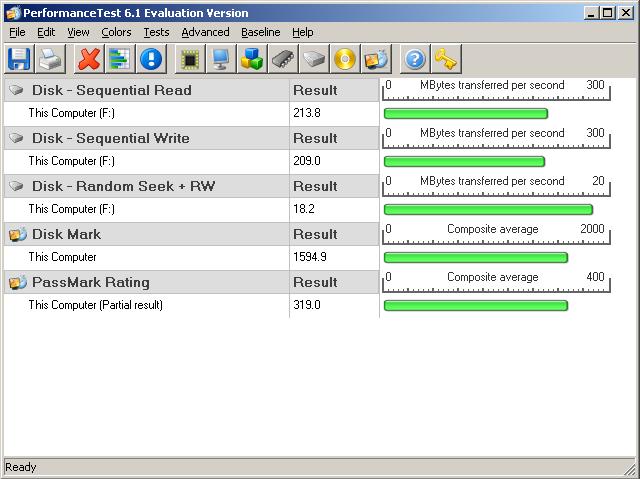
Task: Open the Advanced menu
Action: coord(205,32)
